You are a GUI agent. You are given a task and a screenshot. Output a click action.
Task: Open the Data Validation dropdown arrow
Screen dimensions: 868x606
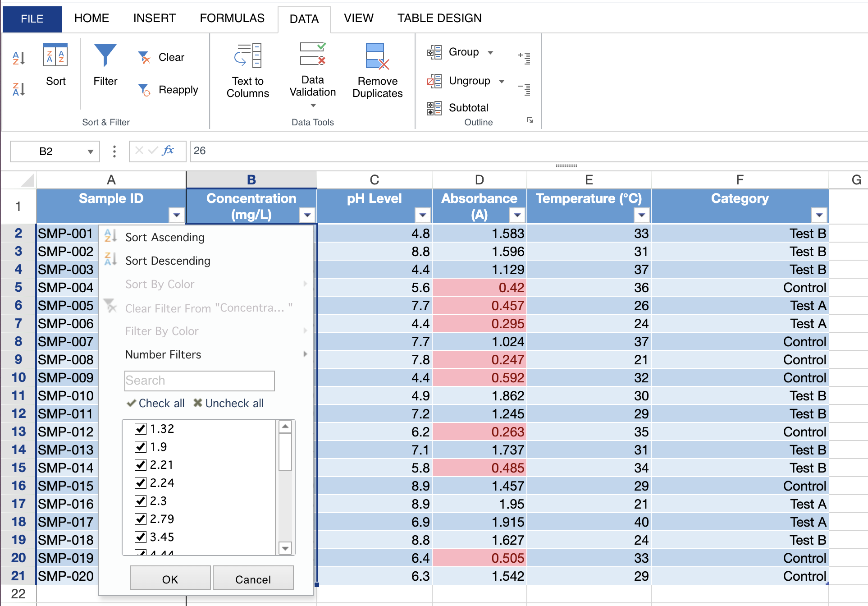tap(313, 106)
